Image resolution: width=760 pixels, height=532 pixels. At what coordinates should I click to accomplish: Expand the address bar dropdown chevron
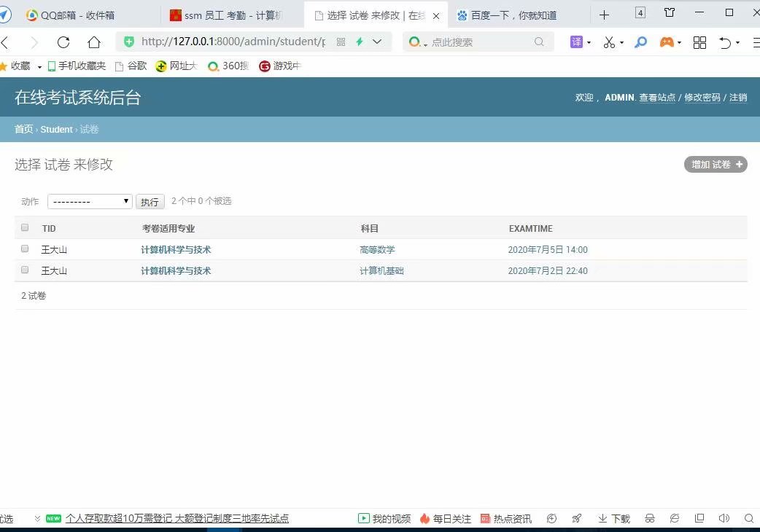pos(377,42)
